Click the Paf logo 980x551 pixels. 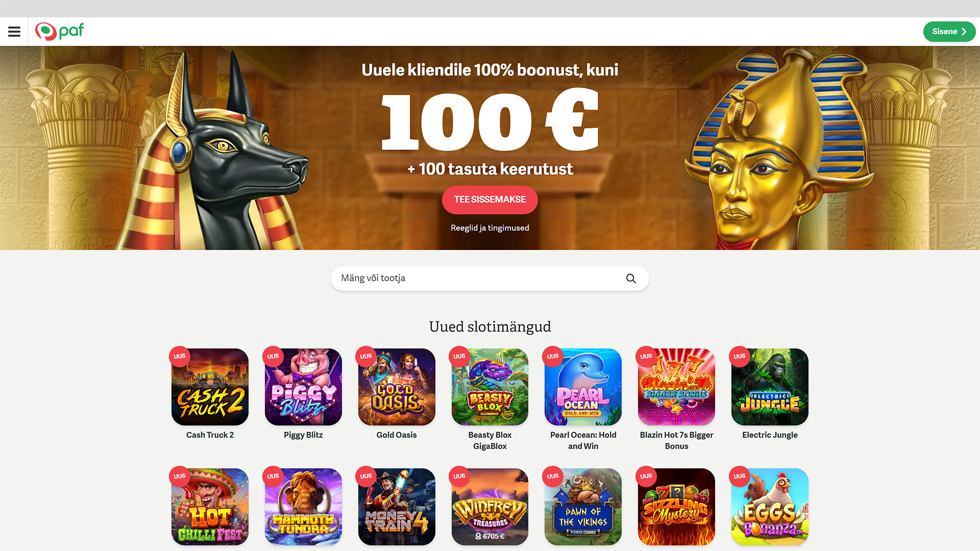(59, 32)
